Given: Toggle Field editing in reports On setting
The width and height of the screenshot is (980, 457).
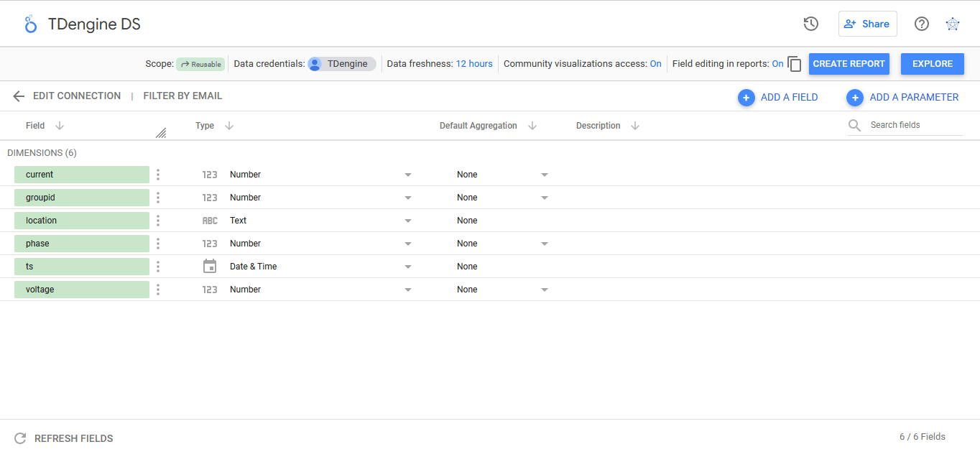Looking at the screenshot, I should 777,64.
